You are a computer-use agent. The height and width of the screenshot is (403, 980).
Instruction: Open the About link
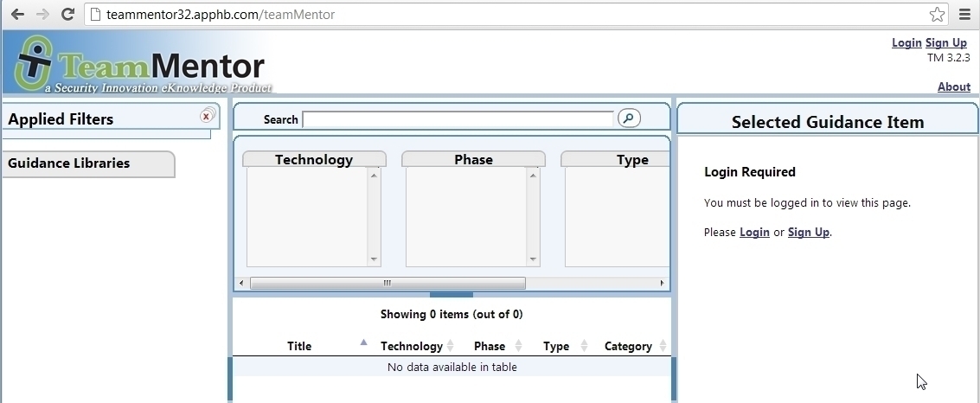click(x=954, y=86)
